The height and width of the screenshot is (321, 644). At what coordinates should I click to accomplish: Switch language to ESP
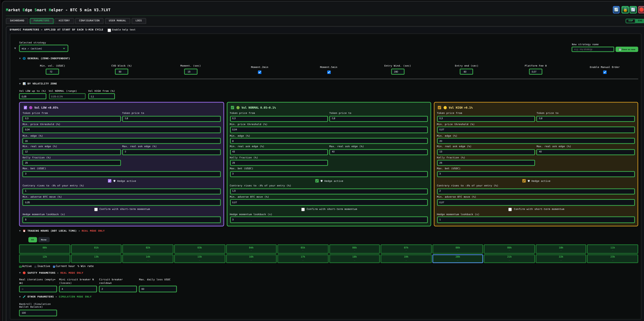[631, 21]
